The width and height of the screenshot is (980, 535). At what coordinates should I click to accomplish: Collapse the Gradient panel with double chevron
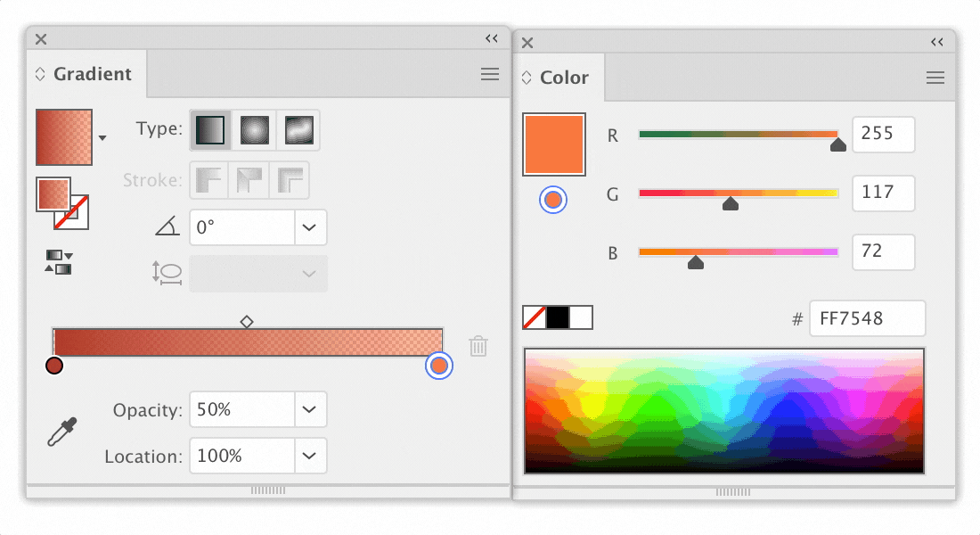click(491, 37)
